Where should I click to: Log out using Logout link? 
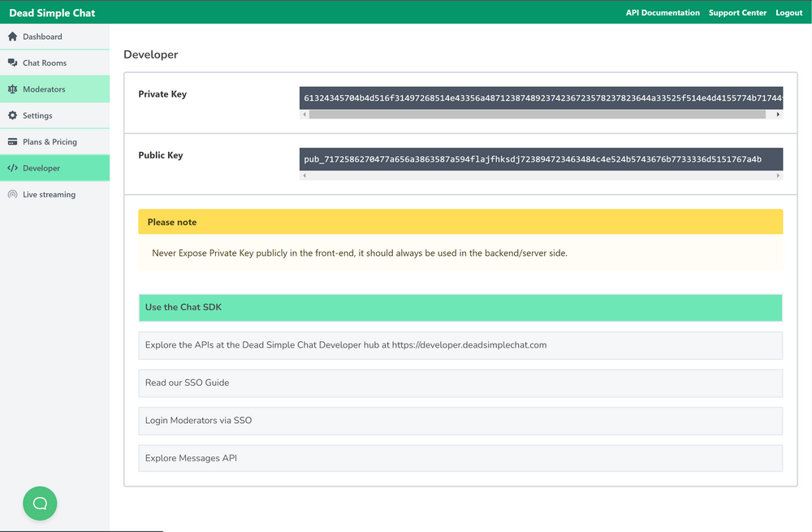click(788, 13)
